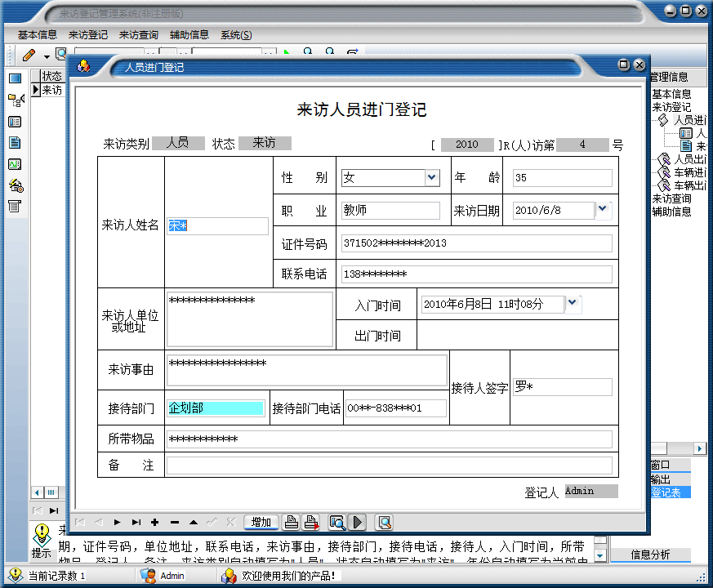Screen dimensions: 713x588
Task: Insert a record with the plus icon
Action: point(155,522)
